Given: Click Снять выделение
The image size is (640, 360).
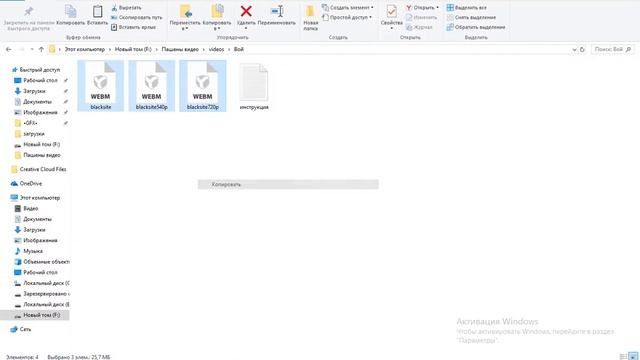Looking at the screenshot, I should coord(471,18).
